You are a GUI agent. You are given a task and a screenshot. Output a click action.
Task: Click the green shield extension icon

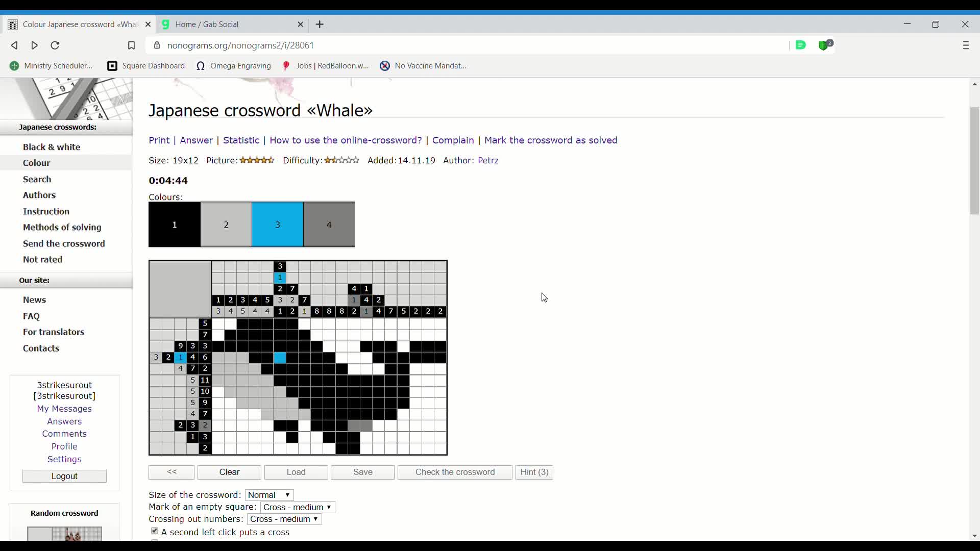pos(825,45)
